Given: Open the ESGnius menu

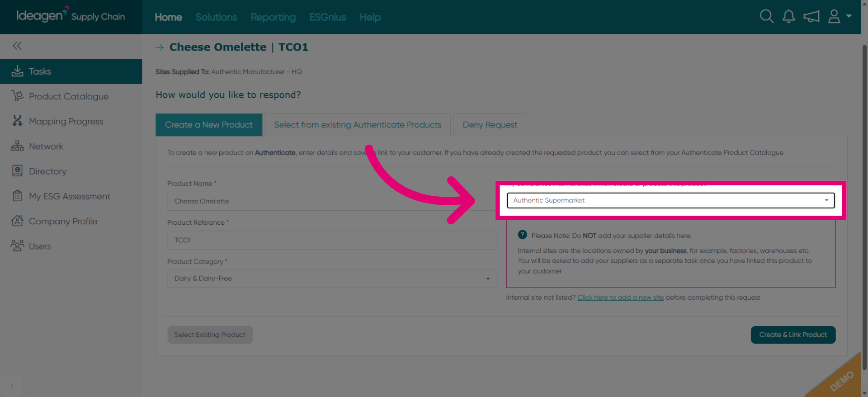Looking at the screenshot, I should click(327, 17).
